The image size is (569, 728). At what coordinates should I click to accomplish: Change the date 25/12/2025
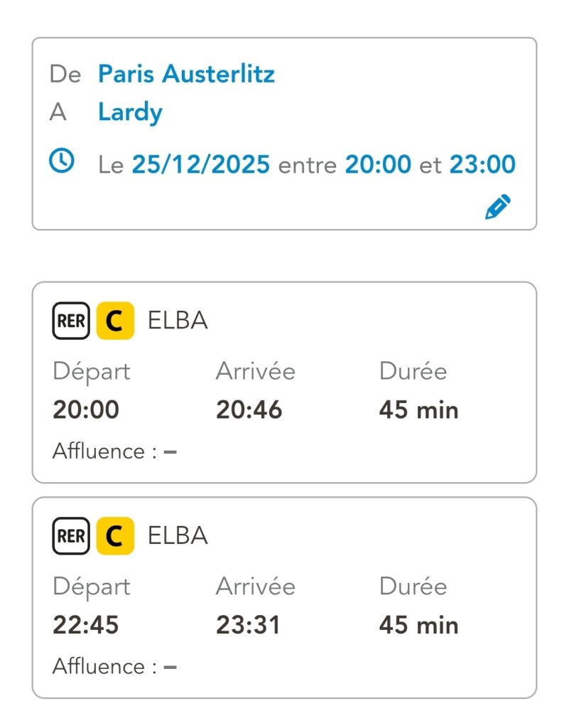point(201,165)
